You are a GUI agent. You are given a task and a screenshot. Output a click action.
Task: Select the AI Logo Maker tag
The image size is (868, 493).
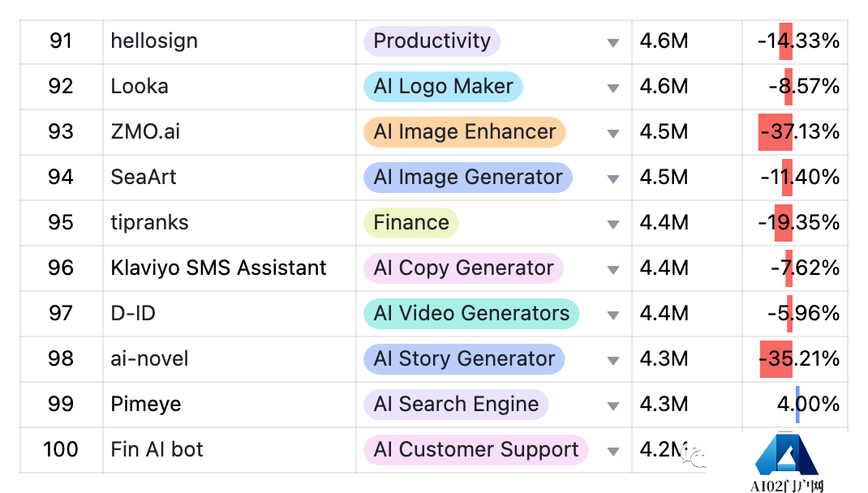point(443,87)
